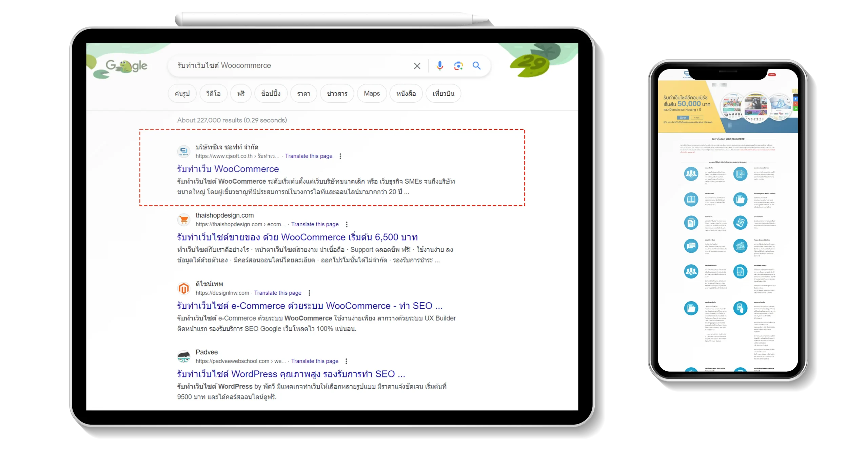Click the Padvee site name text

coord(206,352)
